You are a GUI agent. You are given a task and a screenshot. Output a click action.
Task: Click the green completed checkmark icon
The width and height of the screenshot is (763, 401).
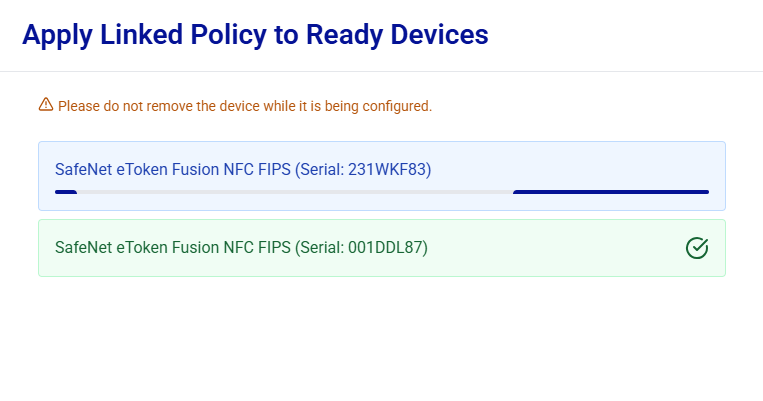[x=697, y=248]
